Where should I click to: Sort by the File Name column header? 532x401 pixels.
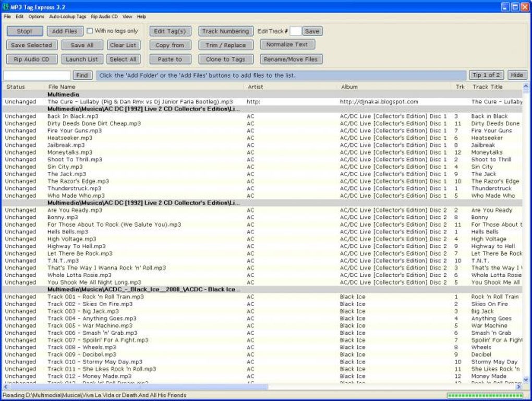[145, 87]
